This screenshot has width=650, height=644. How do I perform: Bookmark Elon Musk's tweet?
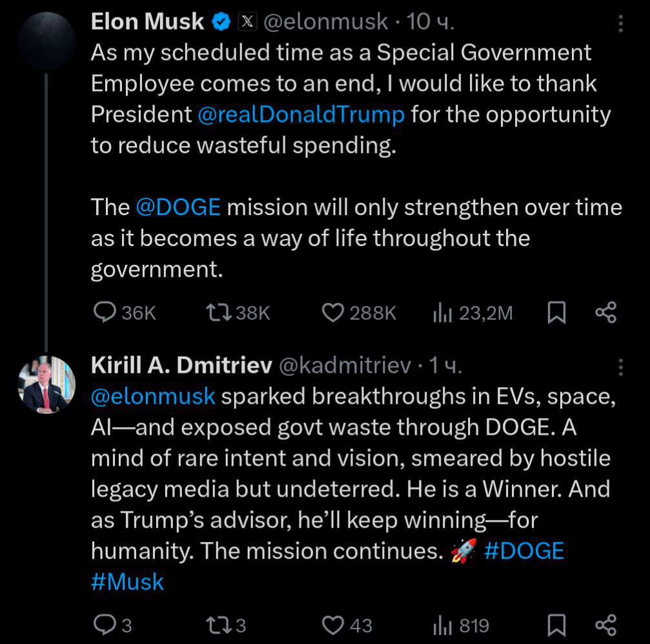(x=556, y=313)
